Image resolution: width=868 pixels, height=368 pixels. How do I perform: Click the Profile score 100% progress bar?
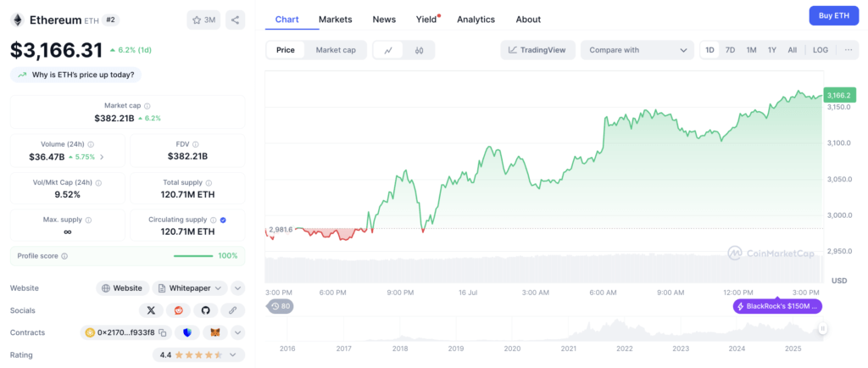(x=193, y=256)
